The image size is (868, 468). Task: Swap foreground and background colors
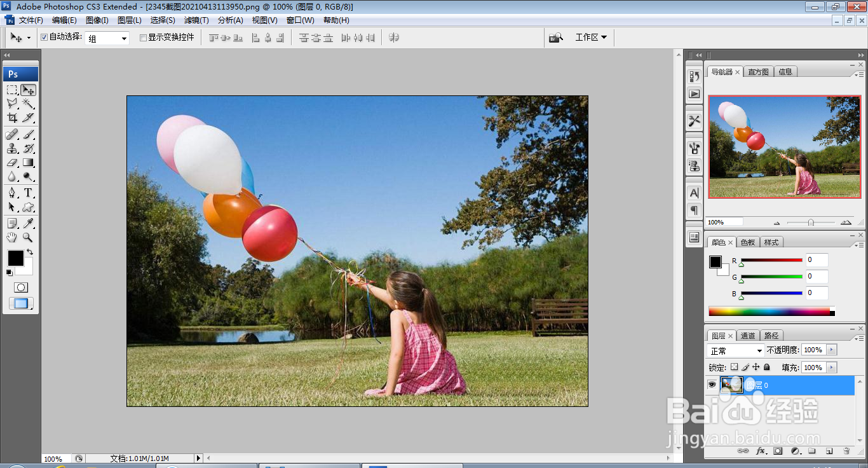[x=29, y=252]
